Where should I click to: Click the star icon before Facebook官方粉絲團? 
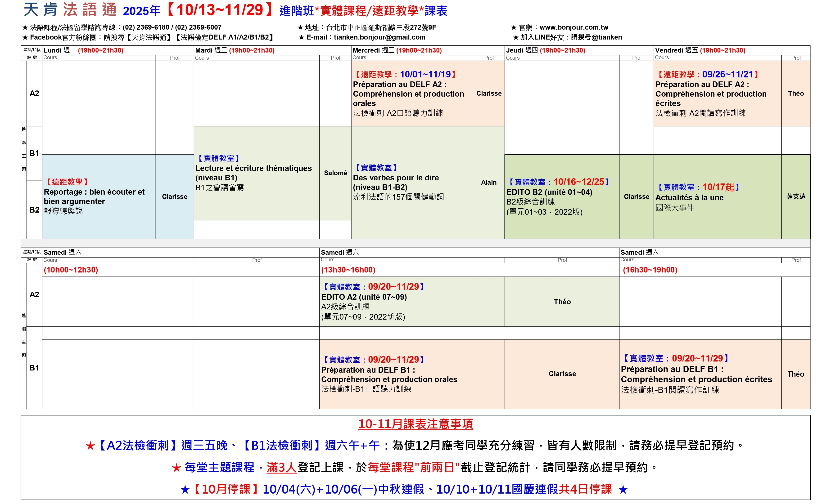click(25, 37)
